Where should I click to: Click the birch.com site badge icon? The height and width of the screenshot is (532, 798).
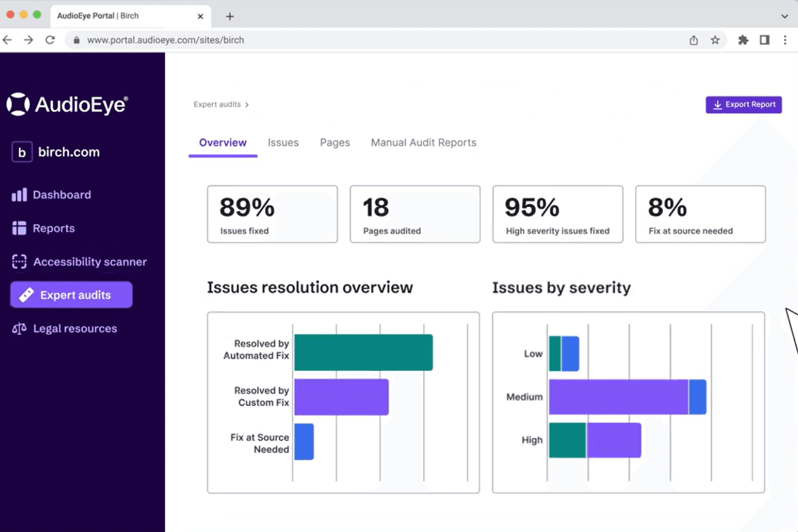[x=22, y=152]
